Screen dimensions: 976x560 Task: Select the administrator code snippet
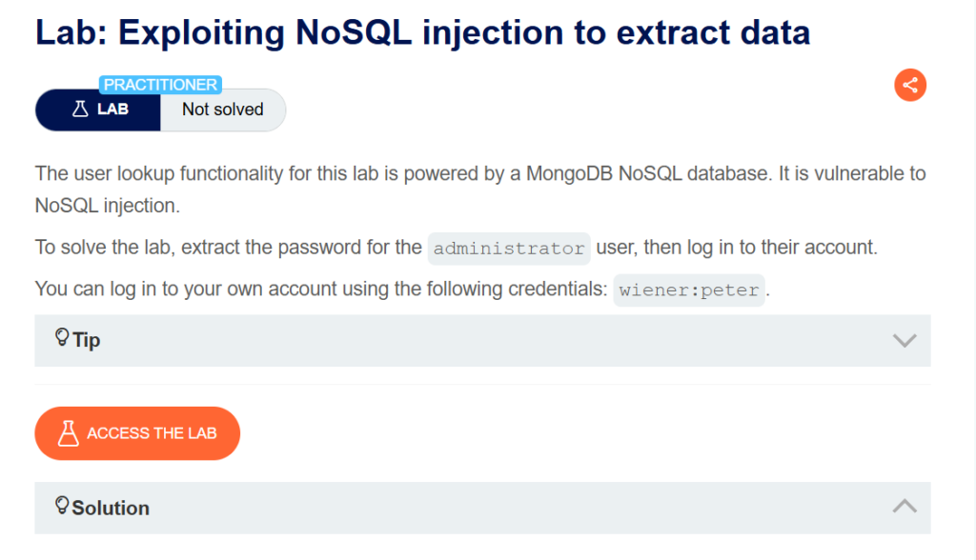(509, 249)
